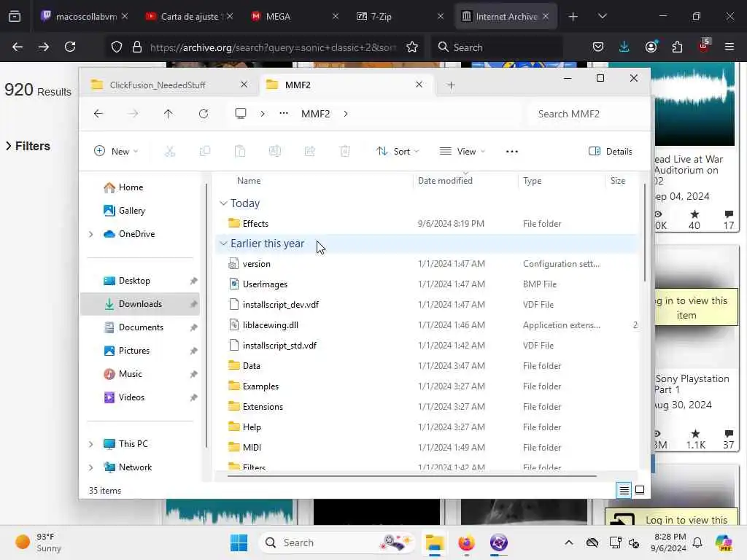
Task: Open File Explorer taskbar icon
Action: coord(435,542)
